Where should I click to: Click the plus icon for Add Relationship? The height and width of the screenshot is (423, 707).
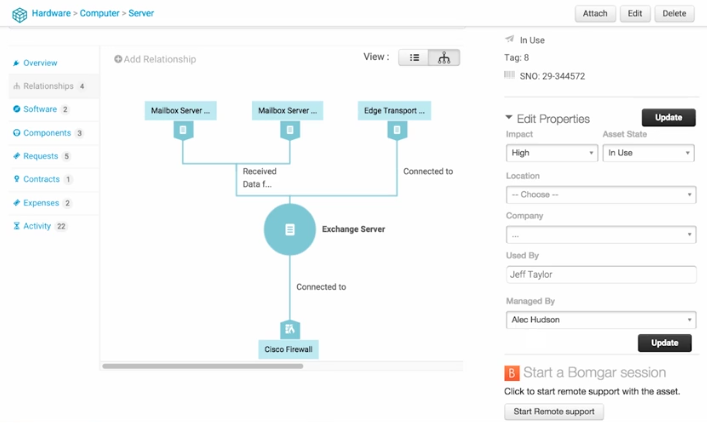[118, 59]
